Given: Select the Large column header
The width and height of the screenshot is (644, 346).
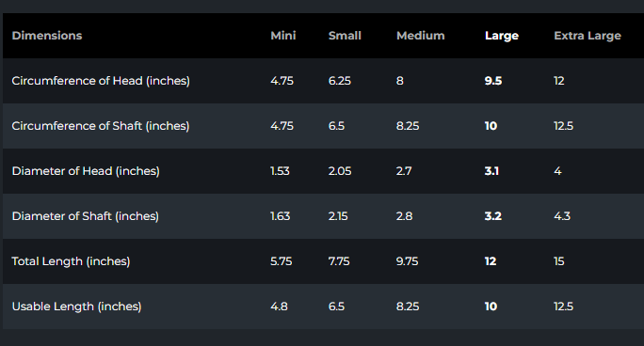Looking at the screenshot, I should point(502,36).
